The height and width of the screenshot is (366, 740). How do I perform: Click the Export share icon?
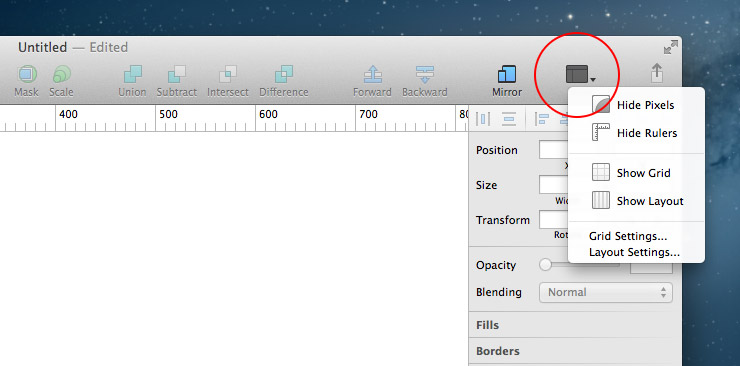coord(657,74)
